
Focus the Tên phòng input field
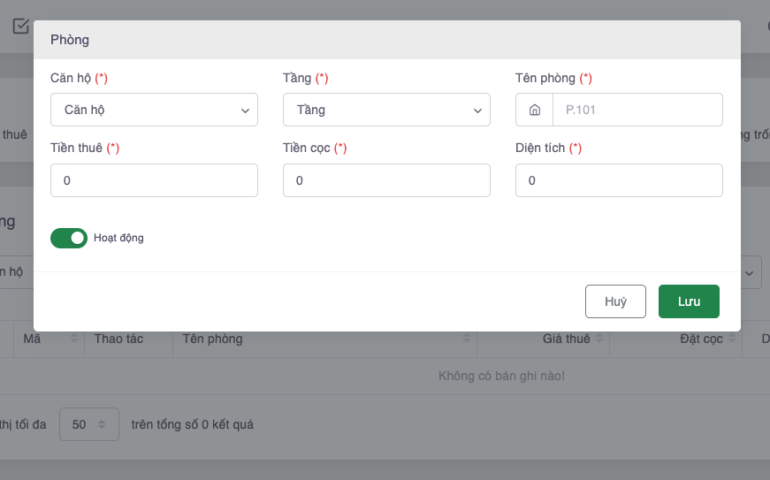tap(637, 110)
